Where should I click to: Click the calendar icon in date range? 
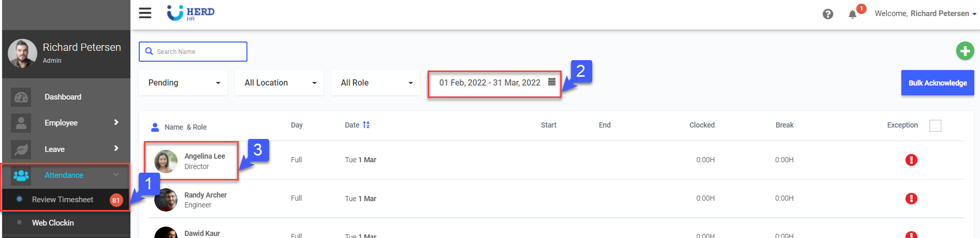point(552,82)
